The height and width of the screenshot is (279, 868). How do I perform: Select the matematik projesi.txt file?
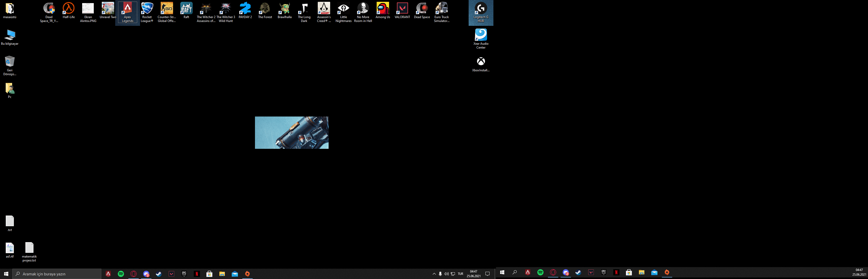tap(29, 248)
